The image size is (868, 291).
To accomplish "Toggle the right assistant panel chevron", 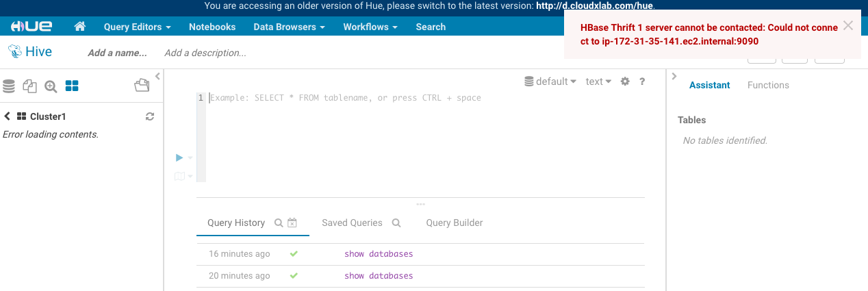I will point(674,76).
